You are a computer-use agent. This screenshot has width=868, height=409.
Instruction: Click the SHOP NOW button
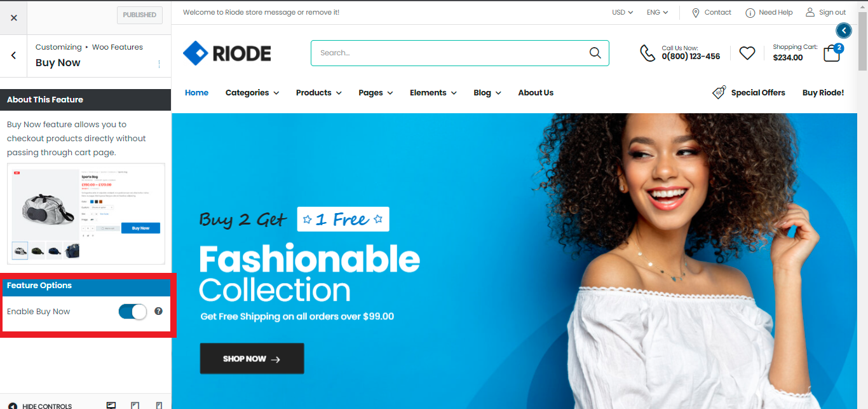coord(252,359)
